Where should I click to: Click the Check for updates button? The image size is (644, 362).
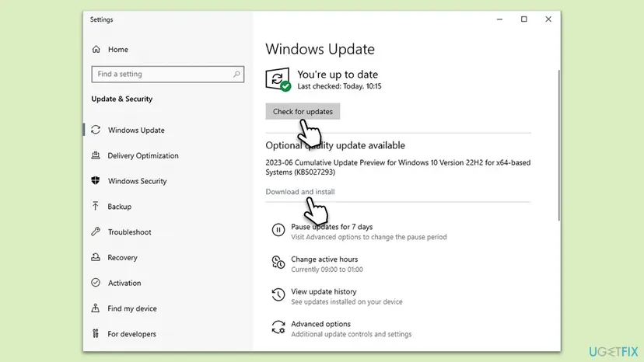pyautogui.click(x=303, y=111)
